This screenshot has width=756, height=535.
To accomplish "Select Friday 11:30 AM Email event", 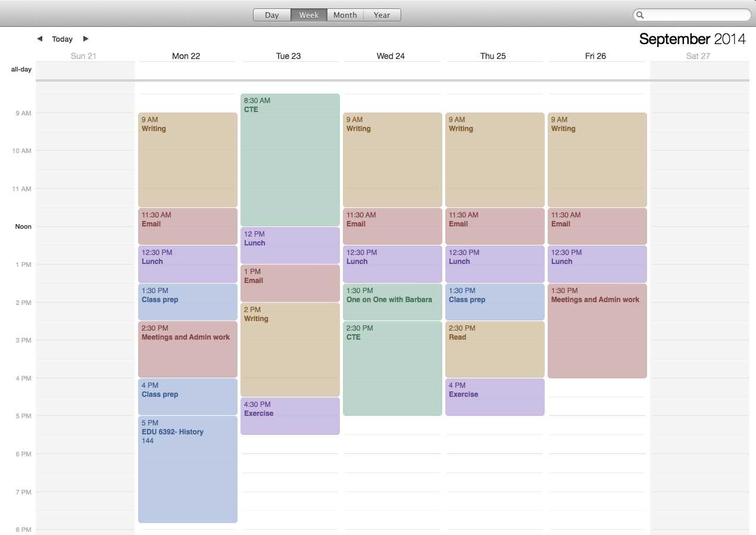I will click(597, 226).
